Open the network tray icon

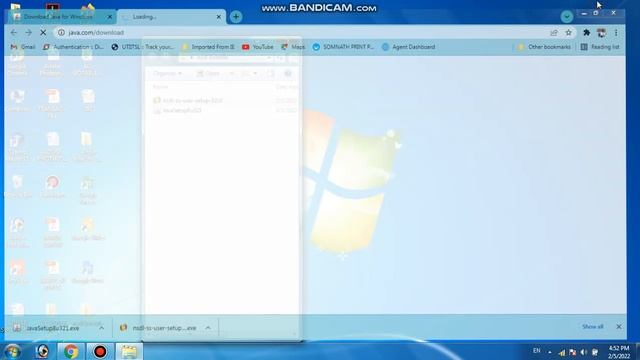[562, 352]
